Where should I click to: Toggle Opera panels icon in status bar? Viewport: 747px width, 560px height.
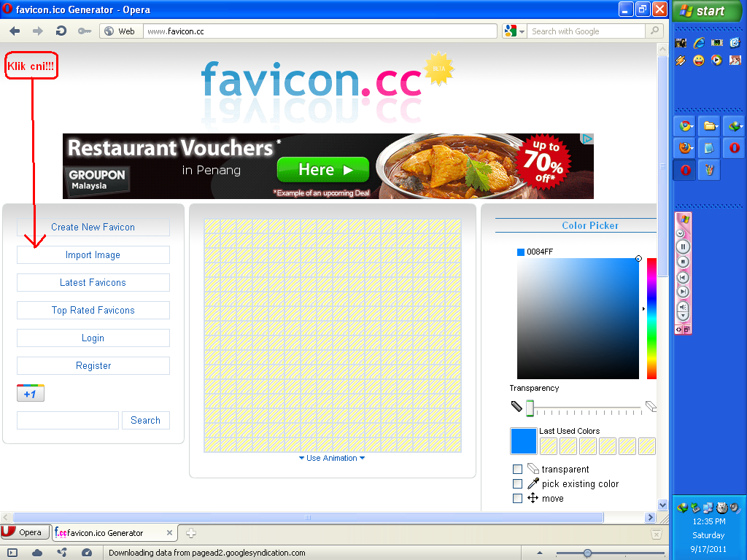(x=12, y=553)
